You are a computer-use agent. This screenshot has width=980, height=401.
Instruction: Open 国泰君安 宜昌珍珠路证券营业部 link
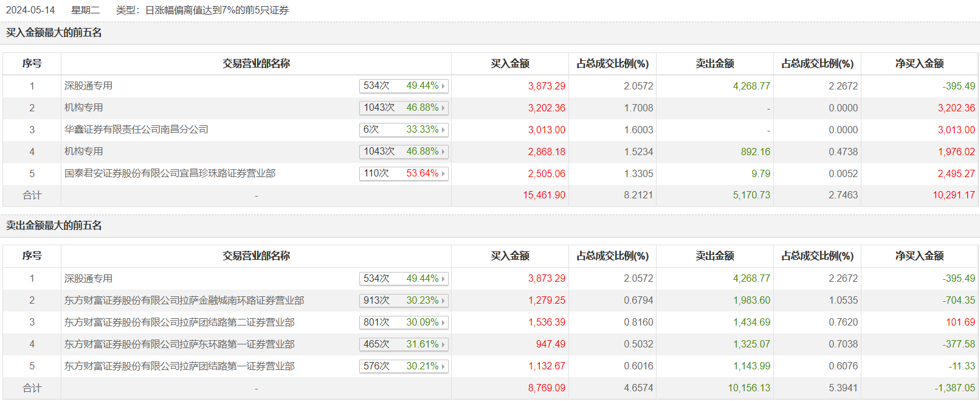pyautogui.click(x=170, y=173)
